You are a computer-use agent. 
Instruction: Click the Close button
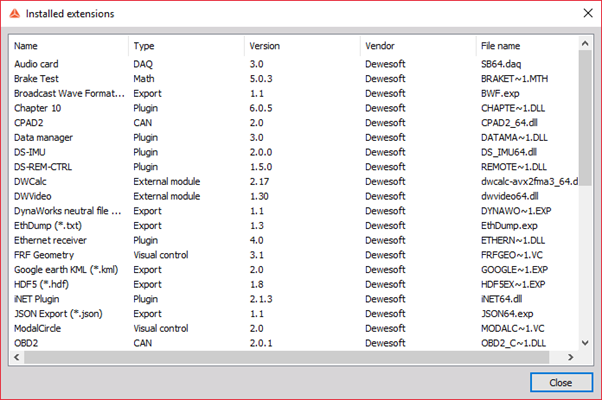pyautogui.click(x=561, y=382)
